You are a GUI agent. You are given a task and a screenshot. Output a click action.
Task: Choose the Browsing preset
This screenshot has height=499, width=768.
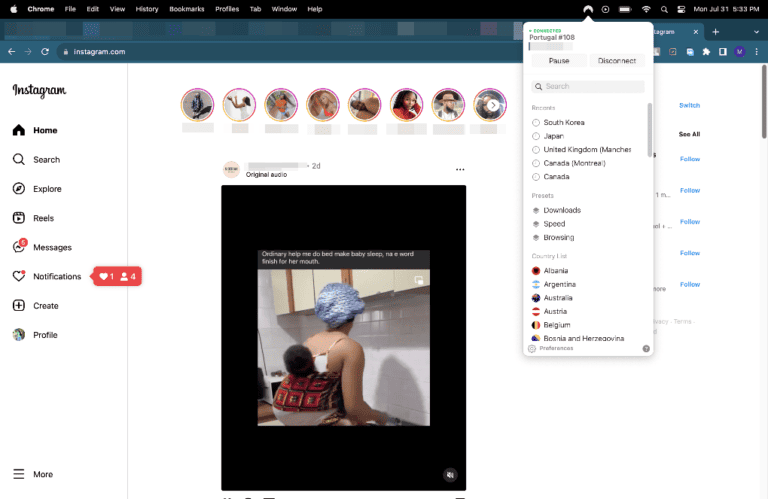pyautogui.click(x=553, y=238)
